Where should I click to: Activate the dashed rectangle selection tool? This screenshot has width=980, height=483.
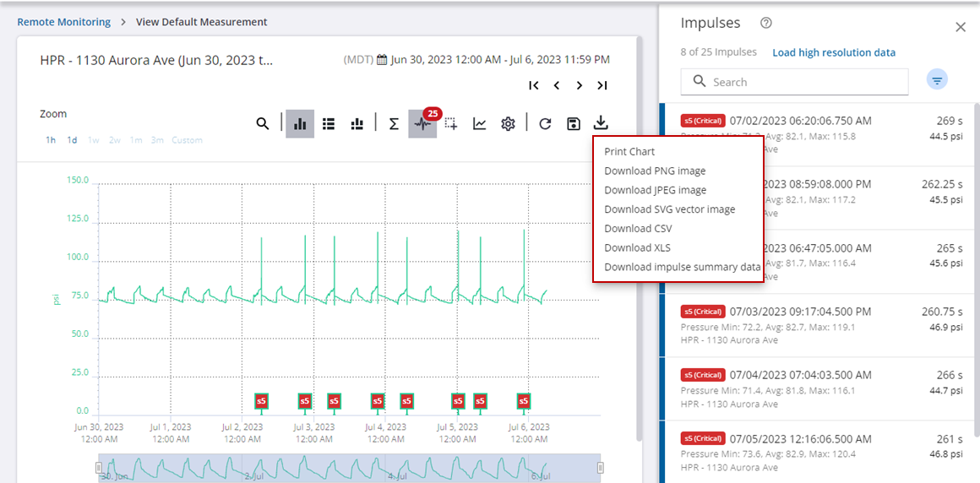[450, 124]
